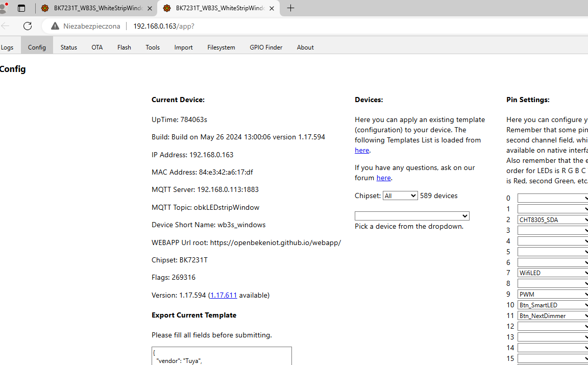Open the About tab
Image resolution: width=588 pixels, height=365 pixels.
pyautogui.click(x=305, y=47)
